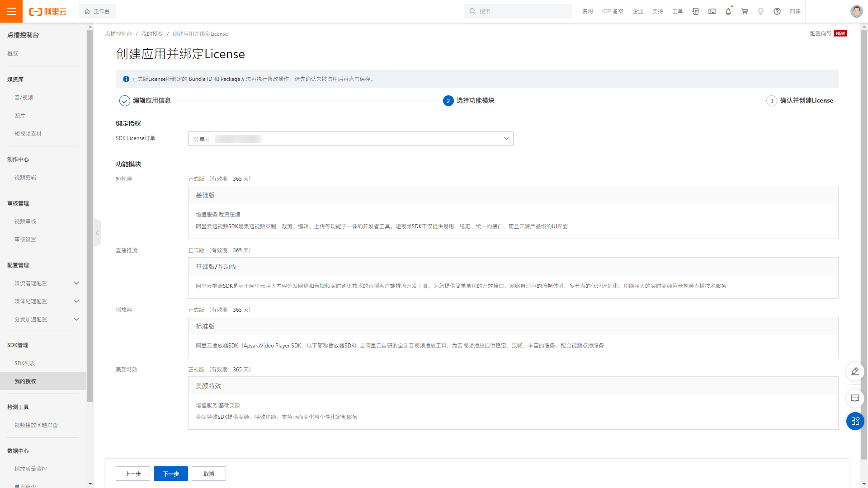Viewport: 868px width, 488px height.
Task: Click the lightbulb tips icon
Action: click(761, 11)
